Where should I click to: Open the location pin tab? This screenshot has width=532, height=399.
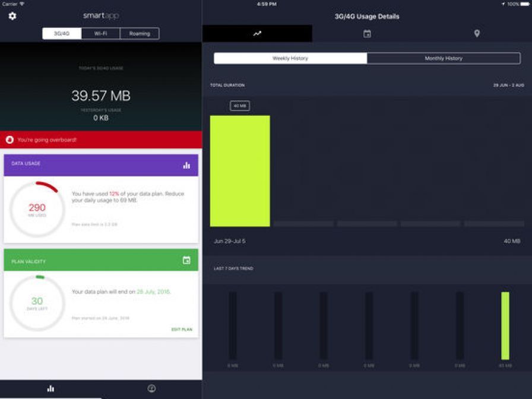coord(477,34)
